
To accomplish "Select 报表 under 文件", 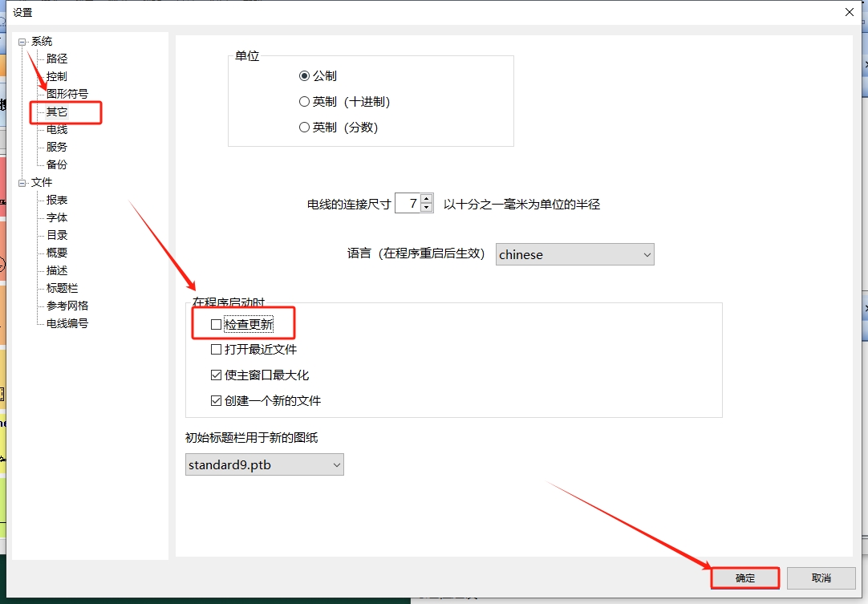I will (x=56, y=200).
